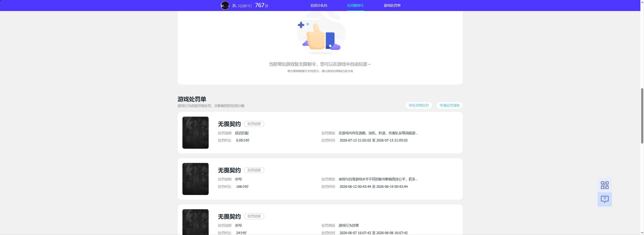Click the time range starting 2026-06-07 16:07:42
644x235 pixels.
374,233
